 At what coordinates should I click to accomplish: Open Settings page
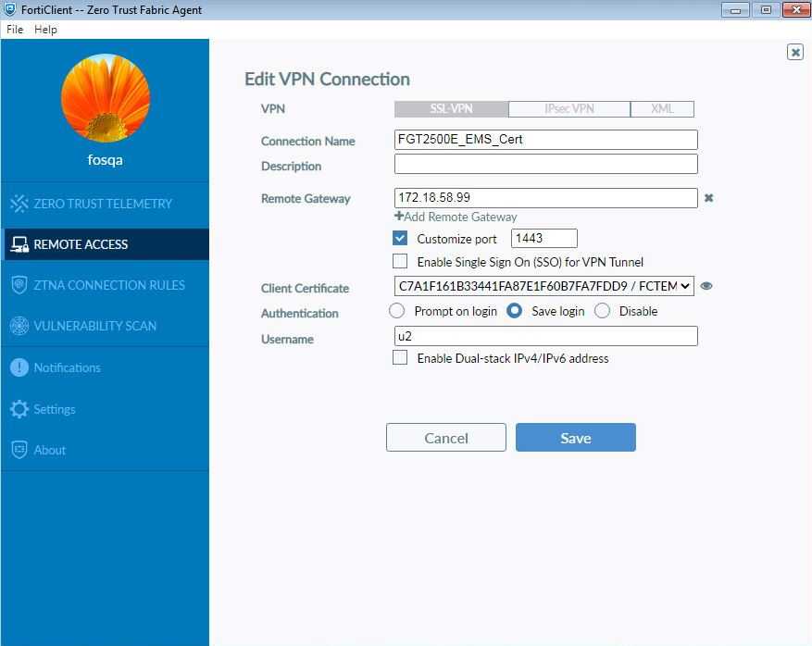coord(106,409)
